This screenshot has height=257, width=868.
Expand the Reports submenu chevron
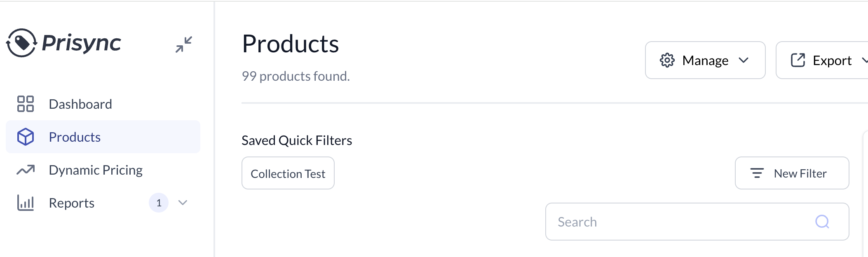click(183, 203)
